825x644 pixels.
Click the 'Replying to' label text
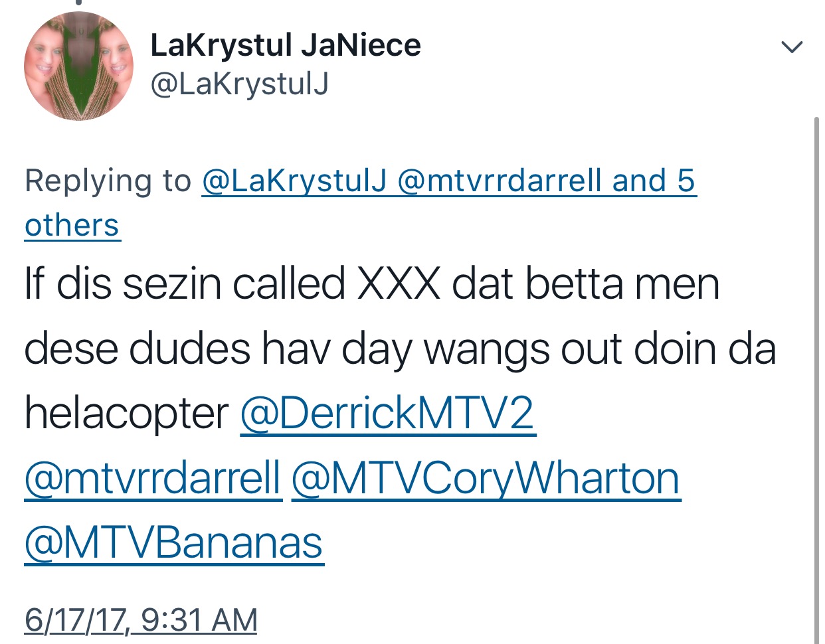tap(108, 181)
